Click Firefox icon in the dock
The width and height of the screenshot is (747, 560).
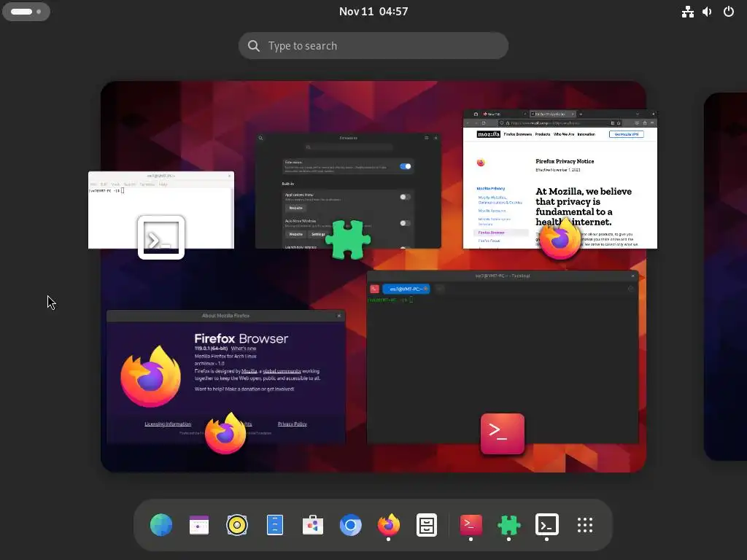(x=389, y=525)
